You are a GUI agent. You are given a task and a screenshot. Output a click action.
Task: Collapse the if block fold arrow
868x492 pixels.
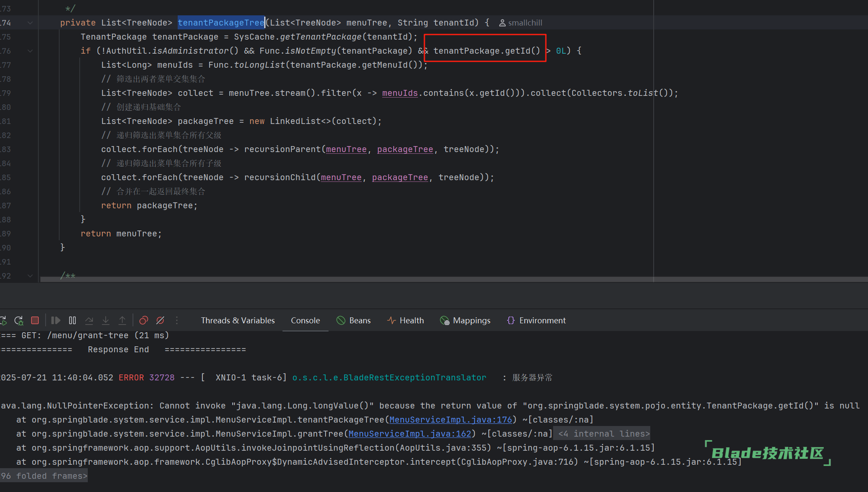pos(30,51)
